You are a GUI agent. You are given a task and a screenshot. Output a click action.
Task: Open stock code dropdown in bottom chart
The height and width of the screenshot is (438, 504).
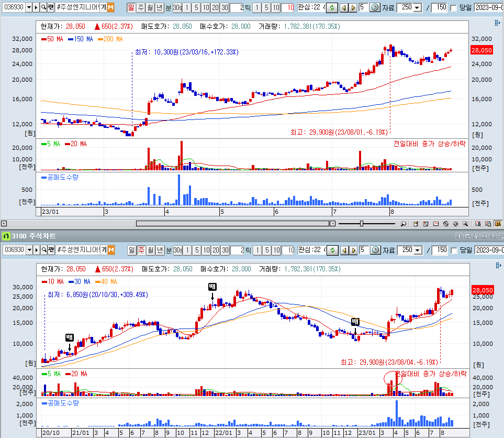29,250
